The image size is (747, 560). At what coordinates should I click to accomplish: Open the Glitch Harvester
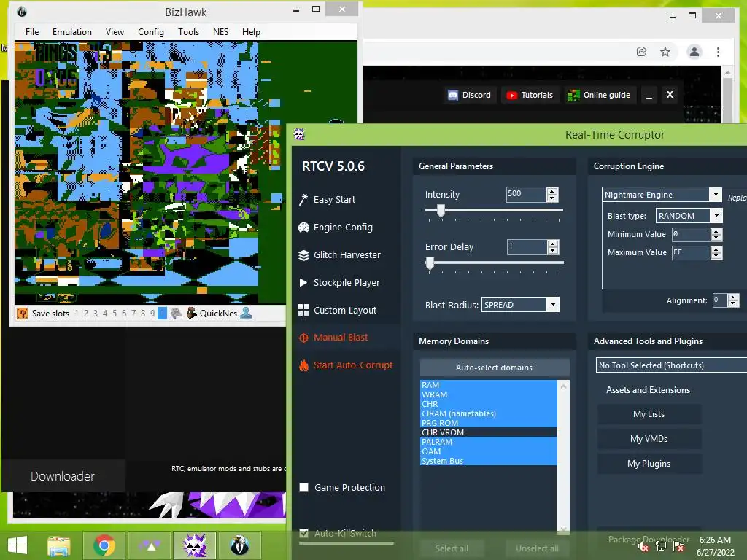pyautogui.click(x=339, y=254)
